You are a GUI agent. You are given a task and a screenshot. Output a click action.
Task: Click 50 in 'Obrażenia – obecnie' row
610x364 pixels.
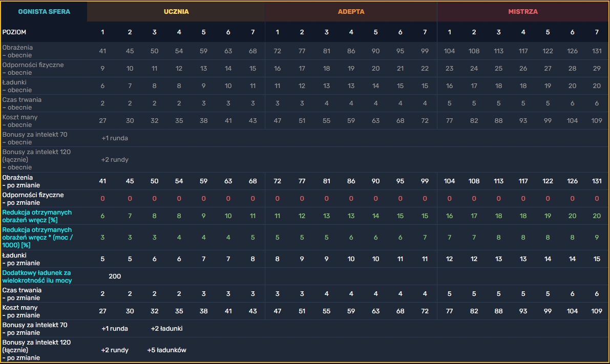155,51
